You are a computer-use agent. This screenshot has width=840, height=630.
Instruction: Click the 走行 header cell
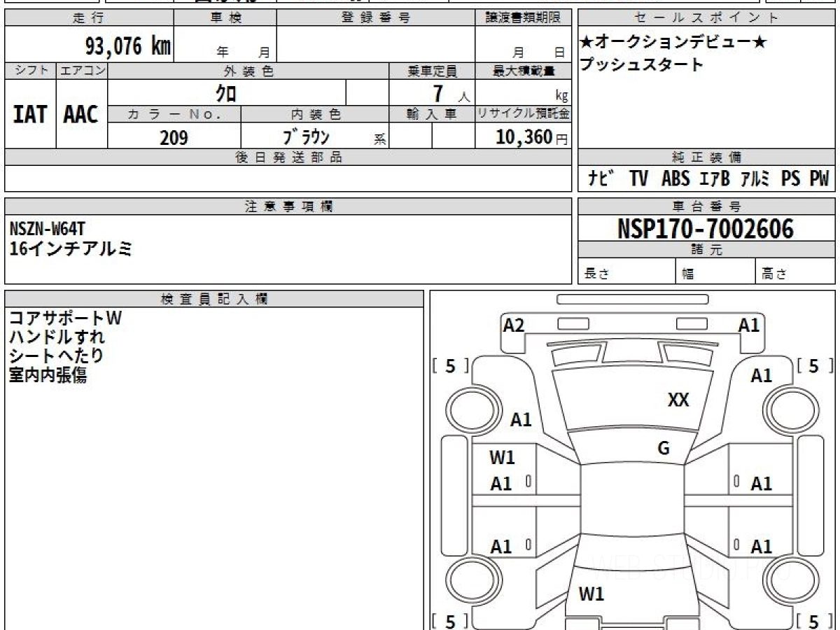(x=89, y=18)
